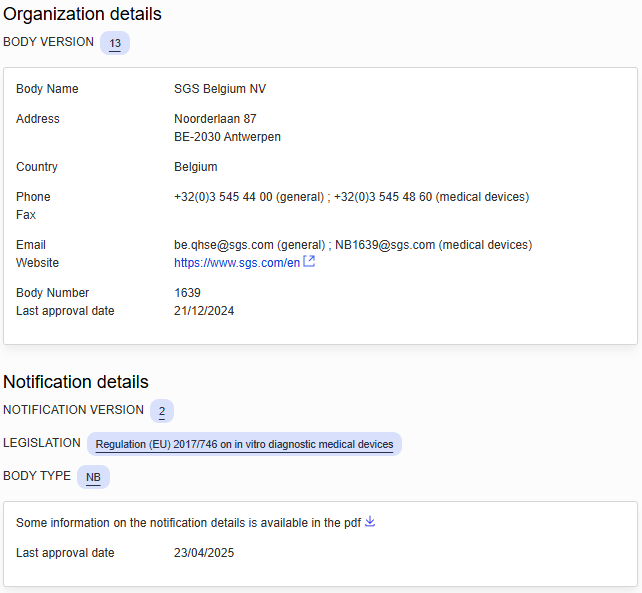Click the 21/12/2024 last approval date
Image resolution: width=642 pixels, height=593 pixels.
coord(204,311)
